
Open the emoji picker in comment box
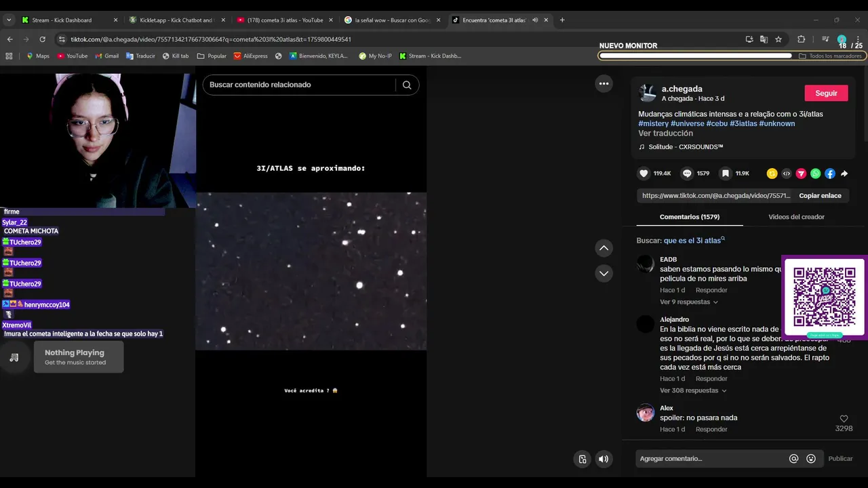tap(811, 459)
